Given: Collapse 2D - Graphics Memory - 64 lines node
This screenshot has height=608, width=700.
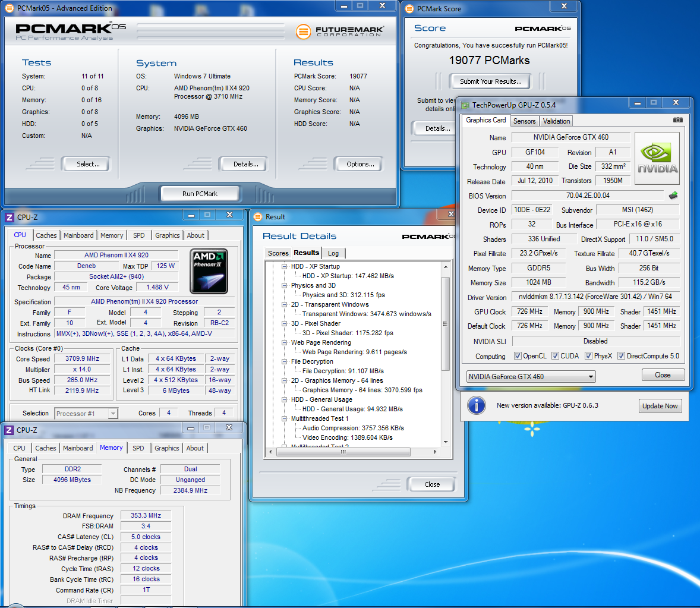Looking at the screenshot, I should (x=285, y=381).
